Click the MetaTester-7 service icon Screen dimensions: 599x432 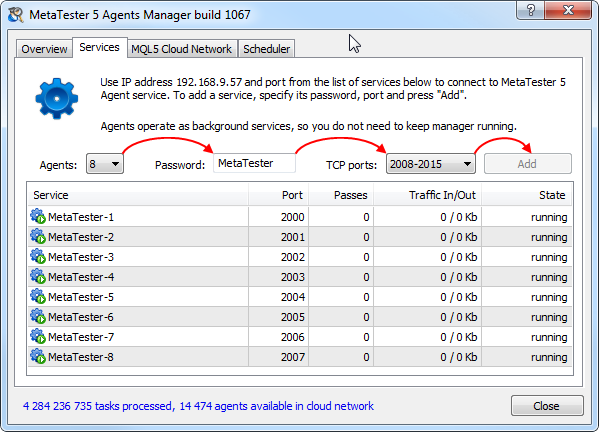tap(38, 336)
